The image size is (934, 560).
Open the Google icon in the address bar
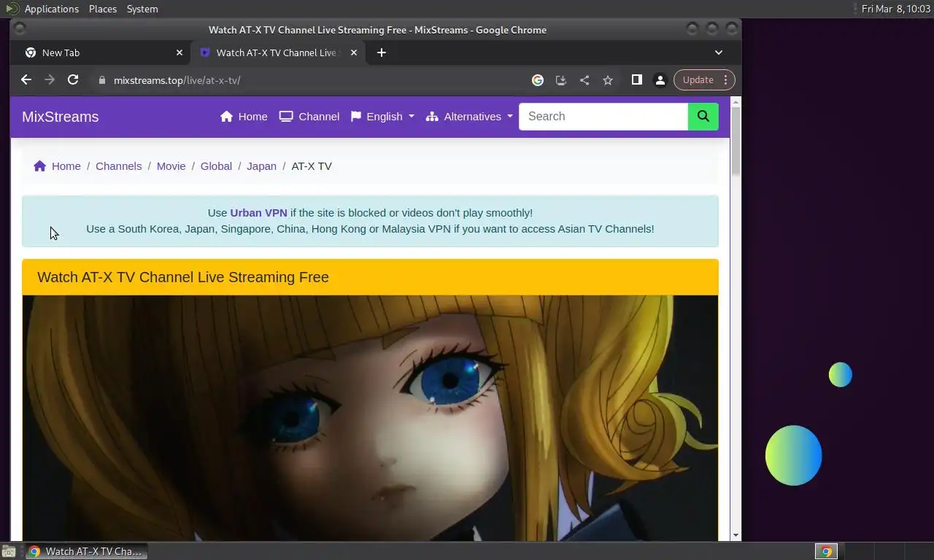[538, 80]
